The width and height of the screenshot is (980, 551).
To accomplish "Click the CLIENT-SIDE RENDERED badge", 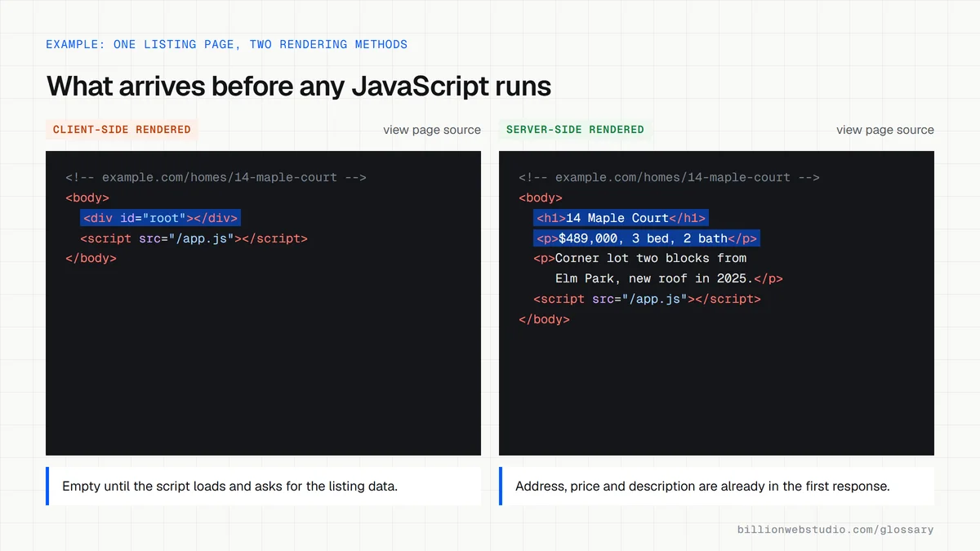I will [x=122, y=130].
